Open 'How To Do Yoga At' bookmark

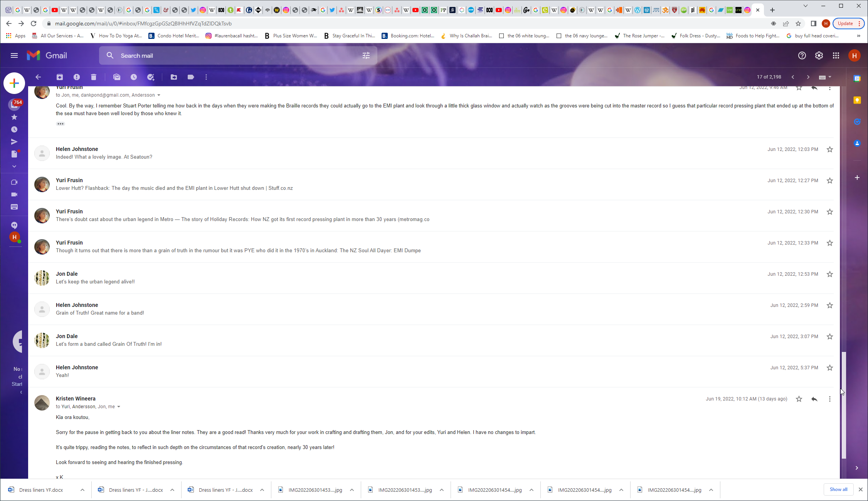point(116,36)
